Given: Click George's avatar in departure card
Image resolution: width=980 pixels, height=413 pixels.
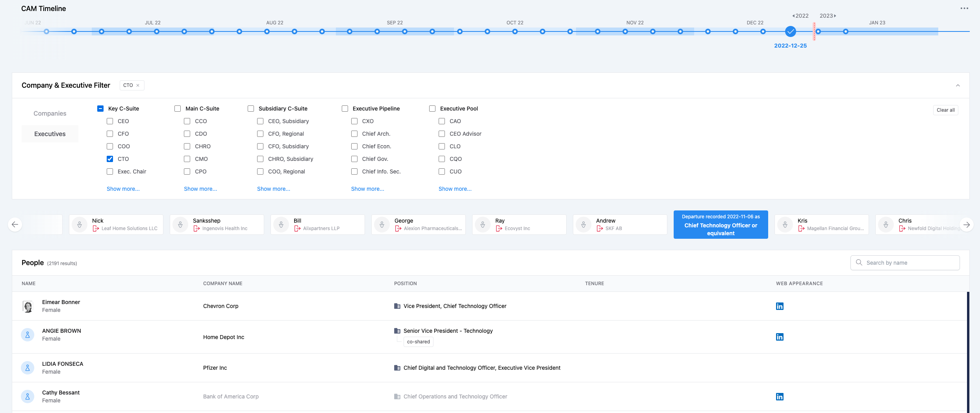Looking at the screenshot, I should (382, 225).
